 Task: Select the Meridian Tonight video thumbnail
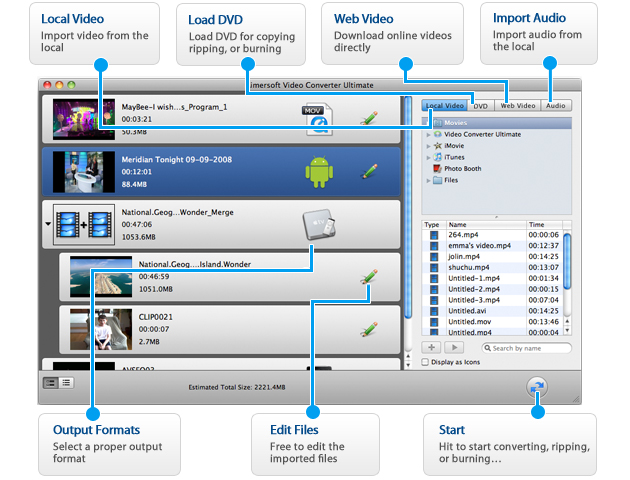click(84, 172)
